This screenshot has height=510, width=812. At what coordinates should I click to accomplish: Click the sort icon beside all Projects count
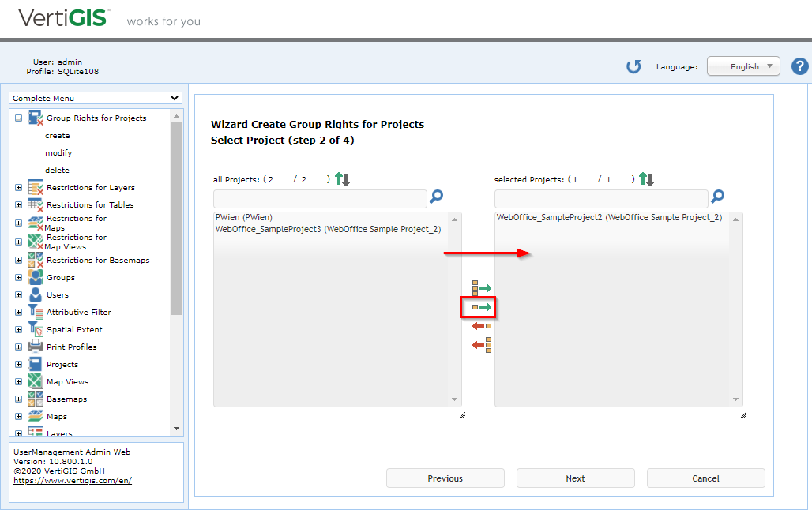pos(341,178)
